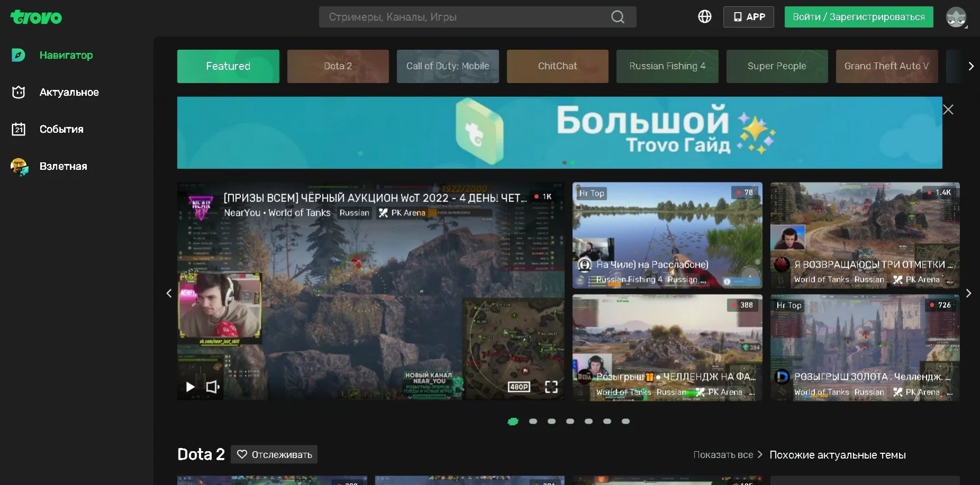Open Навигатор in the sidebar
The image size is (980, 485).
pos(66,55)
